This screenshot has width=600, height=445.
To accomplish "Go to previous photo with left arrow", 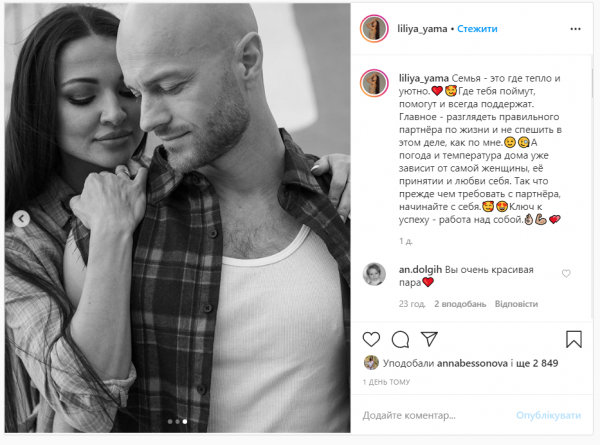I will tap(21, 219).
